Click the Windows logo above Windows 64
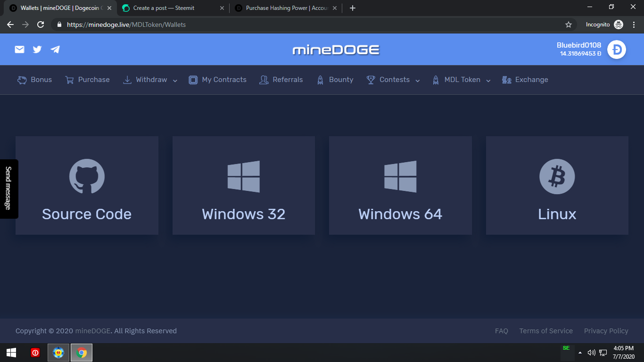 400,177
